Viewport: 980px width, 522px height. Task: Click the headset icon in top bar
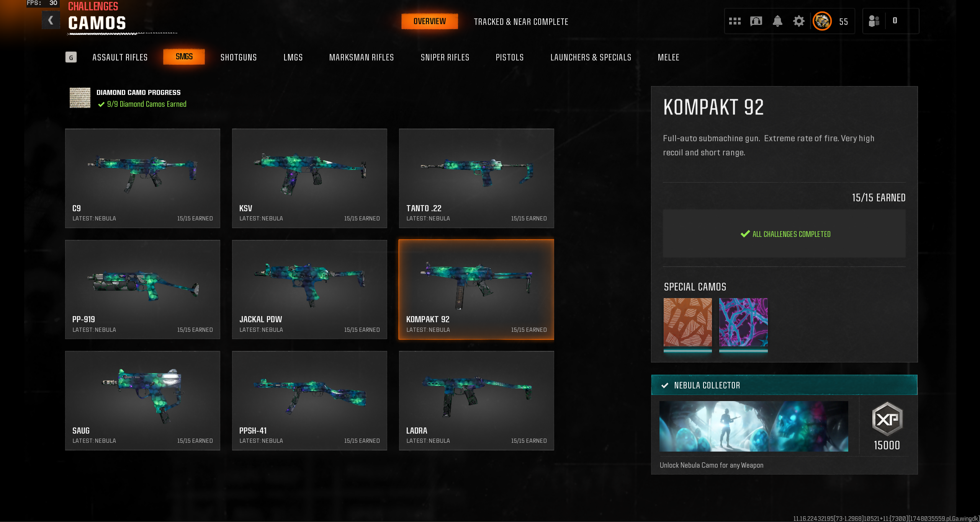click(x=756, y=21)
